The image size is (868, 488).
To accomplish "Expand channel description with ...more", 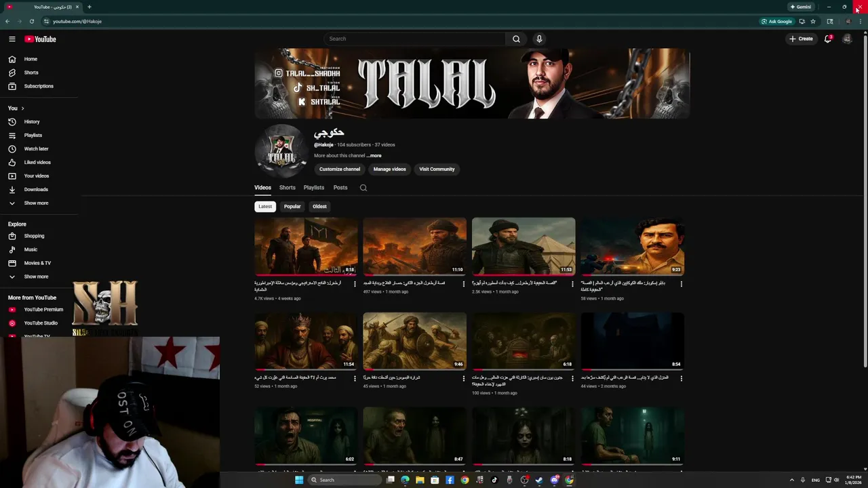I will (x=374, y=156).
